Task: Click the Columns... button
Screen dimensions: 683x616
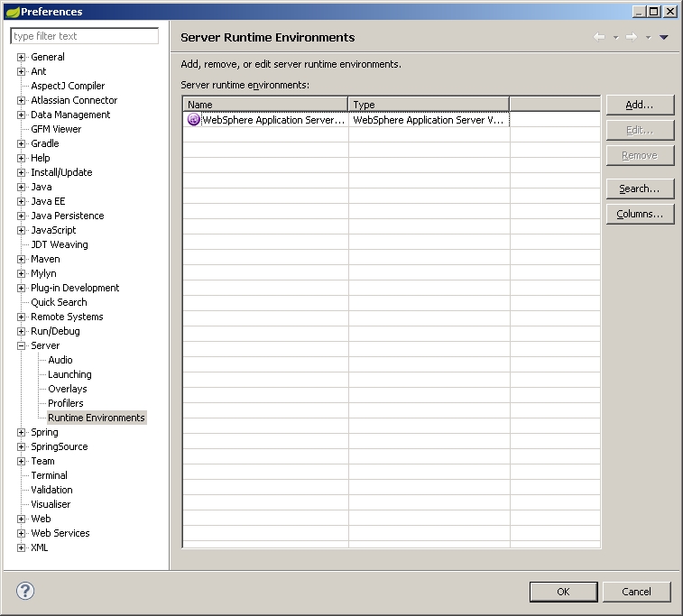Action: click(x=640, y=214)
